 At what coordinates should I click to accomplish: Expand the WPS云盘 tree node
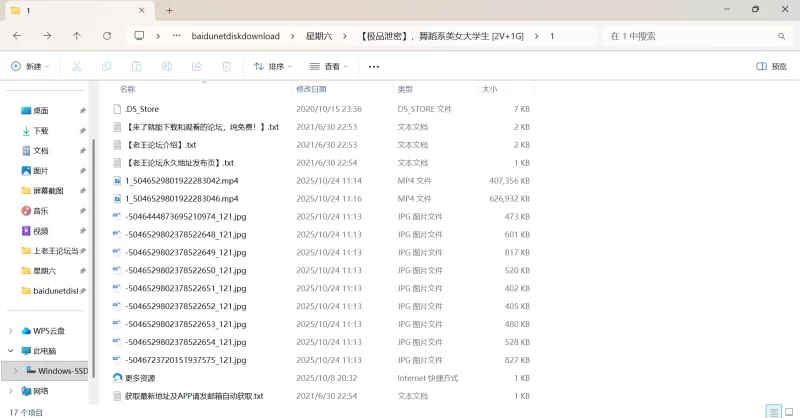(11, 331)
